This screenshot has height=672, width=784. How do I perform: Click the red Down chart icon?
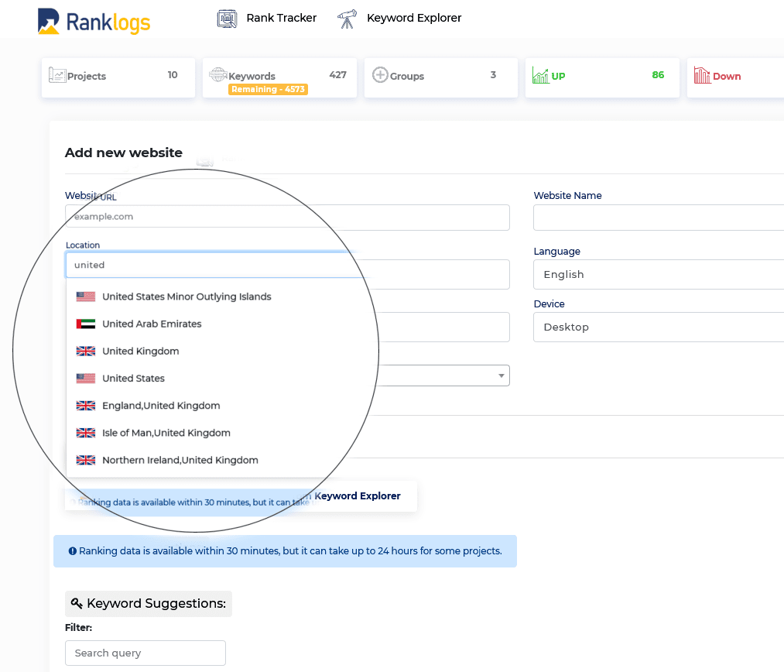702,76
